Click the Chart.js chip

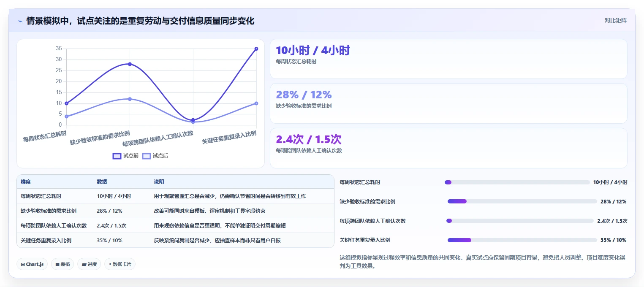32,264
